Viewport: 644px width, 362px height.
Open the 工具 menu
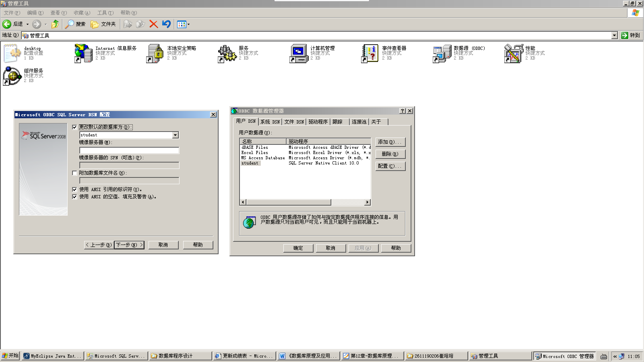click(105, 13)
